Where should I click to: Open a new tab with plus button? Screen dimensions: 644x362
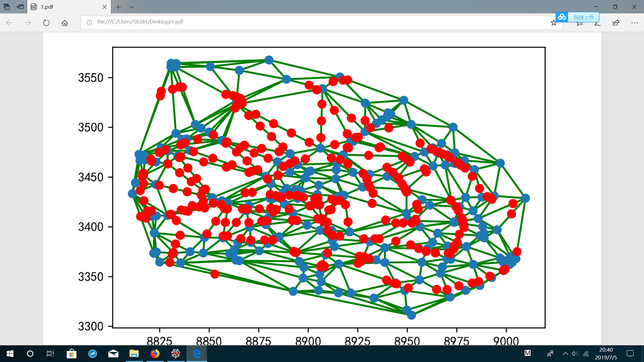click(x=118, y=7)
